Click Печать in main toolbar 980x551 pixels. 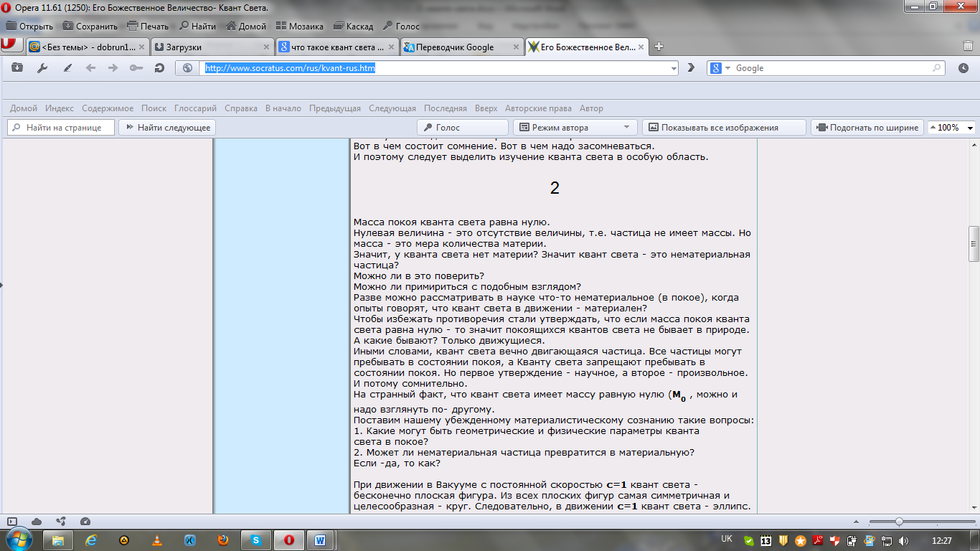click(x=148, y=26)
